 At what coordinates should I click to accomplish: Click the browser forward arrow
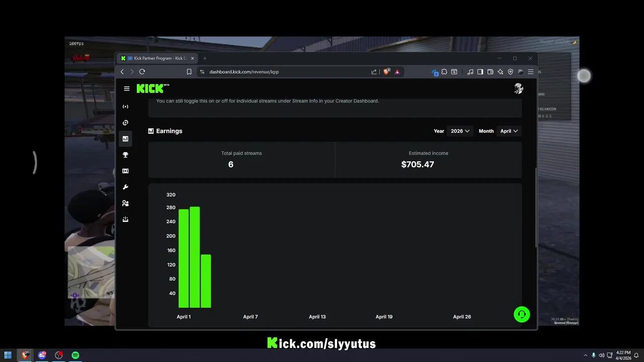click(x=132, y=72)
